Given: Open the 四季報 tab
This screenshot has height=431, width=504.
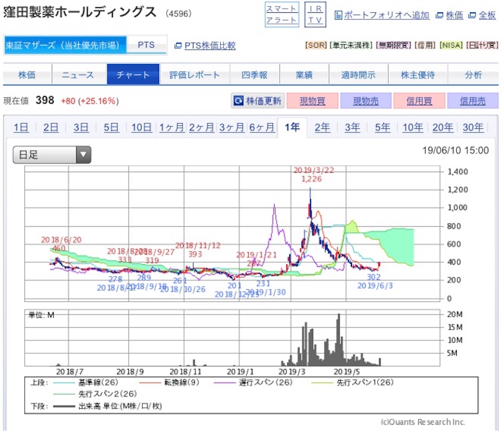Looking at the screenshot, I should click(254, 75).
